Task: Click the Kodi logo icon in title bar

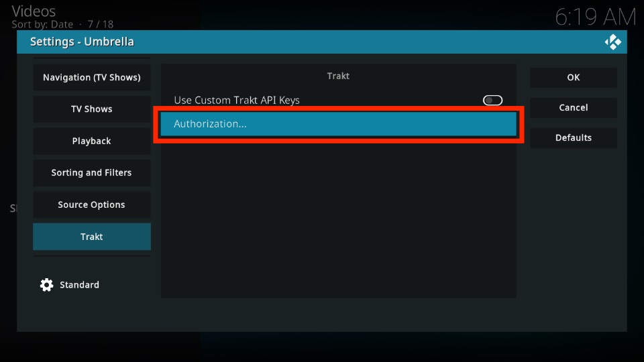Action: tap(612, 42)
